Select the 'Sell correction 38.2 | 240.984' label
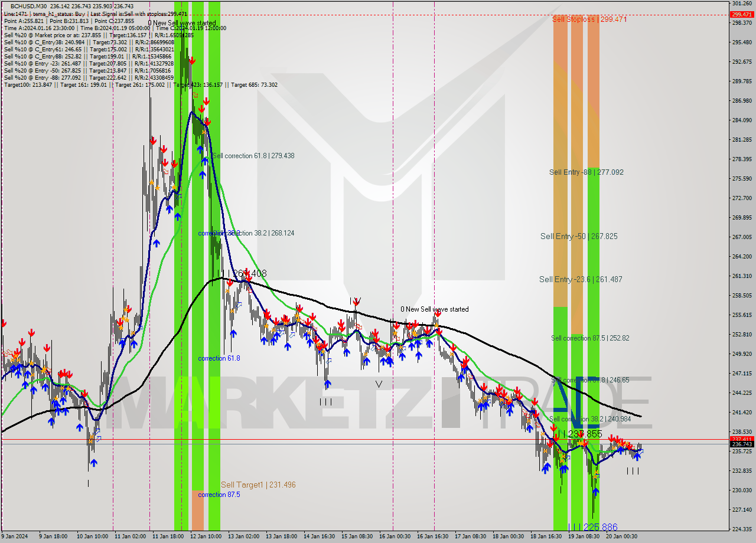Screen dimensions: 756x543 tap(590, 419)
